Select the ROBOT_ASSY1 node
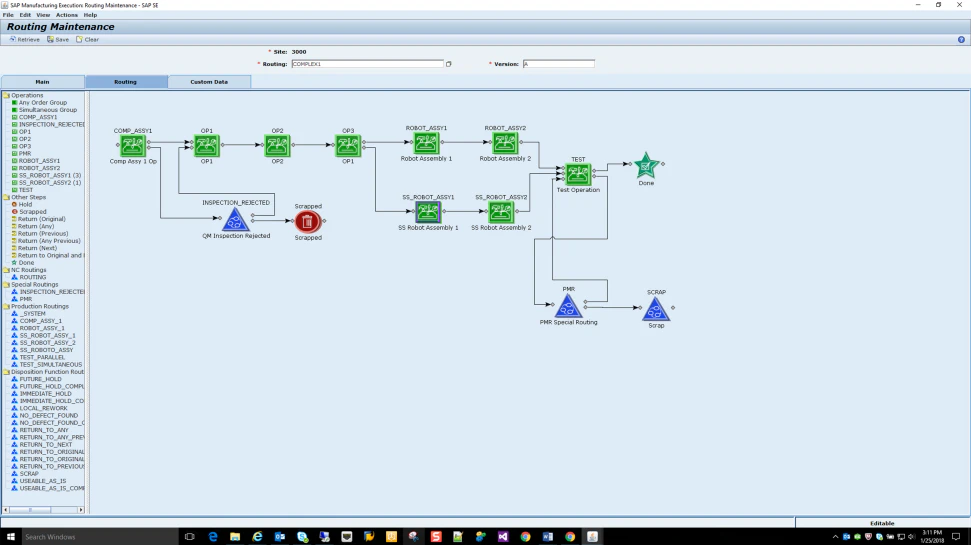 pyautogui.click(x=426, y=143)
